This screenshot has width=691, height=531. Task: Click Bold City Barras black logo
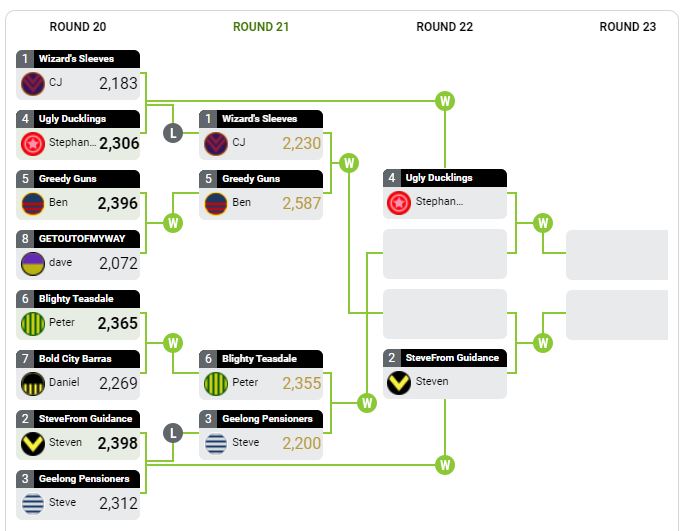click(x=33, y=383)
